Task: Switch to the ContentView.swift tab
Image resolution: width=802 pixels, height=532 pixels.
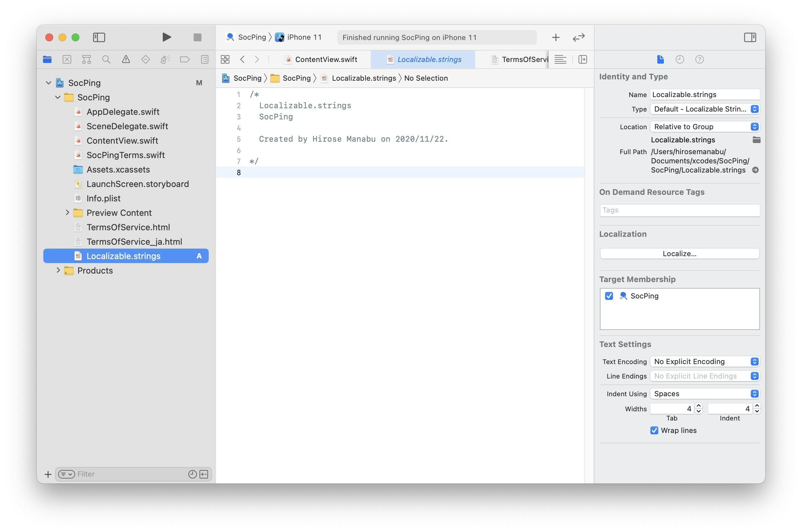Action: click(326, 59)
